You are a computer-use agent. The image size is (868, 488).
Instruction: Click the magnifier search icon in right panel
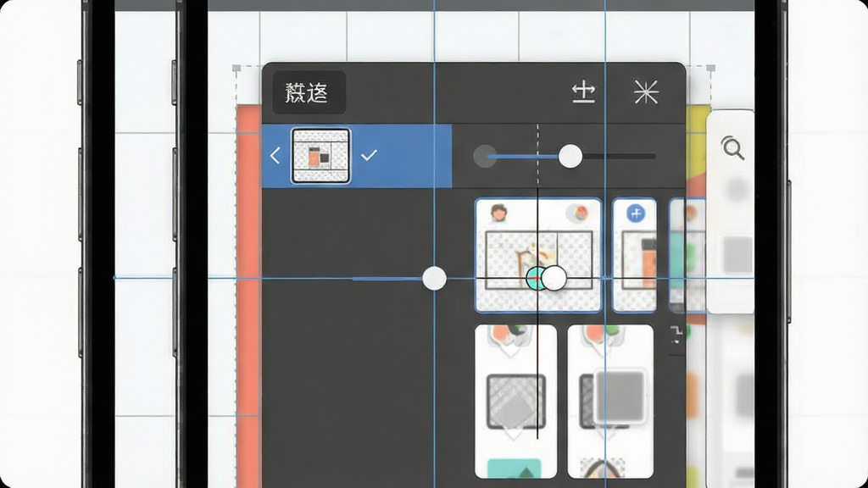(x=732, y=148)
